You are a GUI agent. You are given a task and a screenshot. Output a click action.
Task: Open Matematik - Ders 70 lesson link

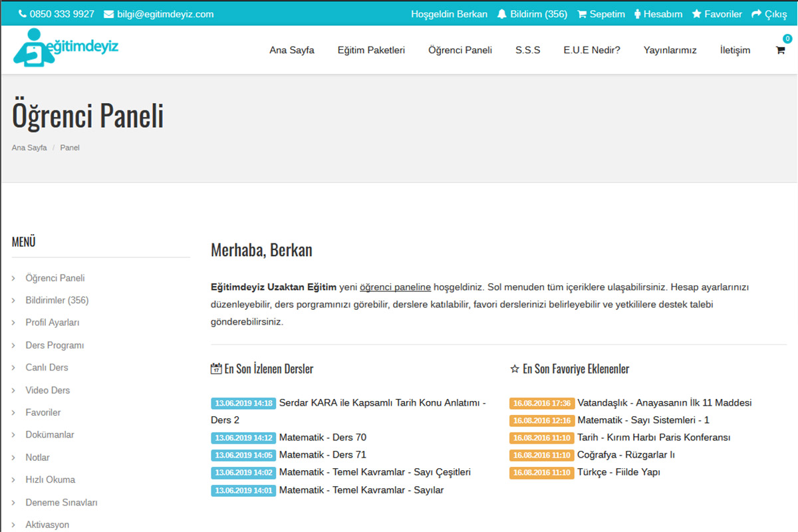[x=323, y=438]
